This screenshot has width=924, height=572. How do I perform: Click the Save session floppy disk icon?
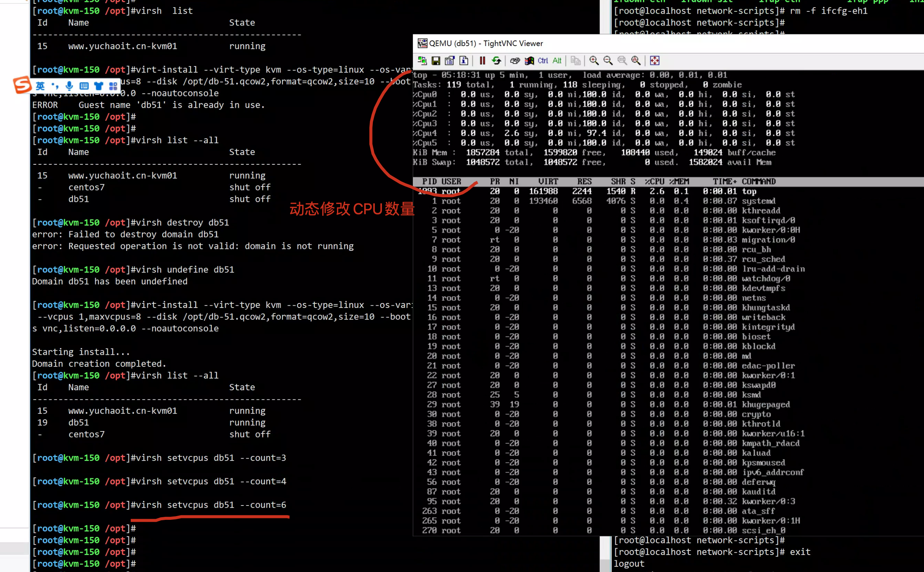pos(436,60)
